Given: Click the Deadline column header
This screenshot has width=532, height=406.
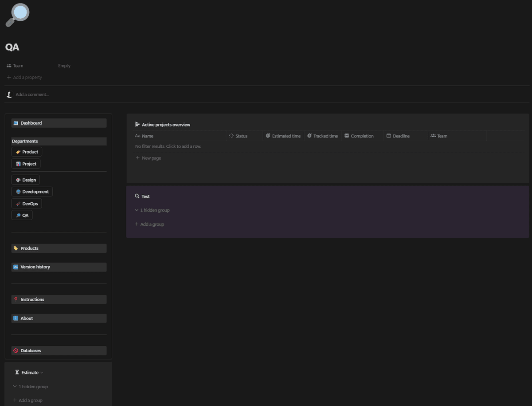Looking at the screenshot, I should (x=401, y=136).
